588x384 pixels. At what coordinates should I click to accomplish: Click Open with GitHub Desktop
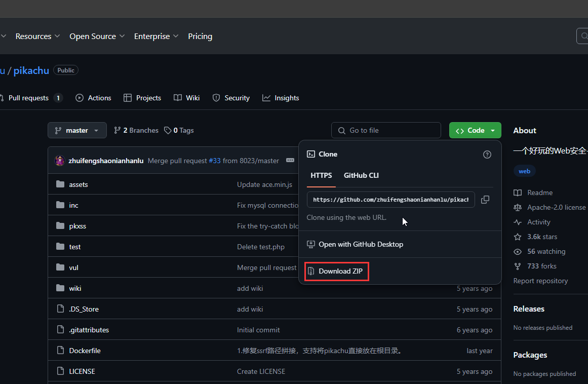click(355, 244)
